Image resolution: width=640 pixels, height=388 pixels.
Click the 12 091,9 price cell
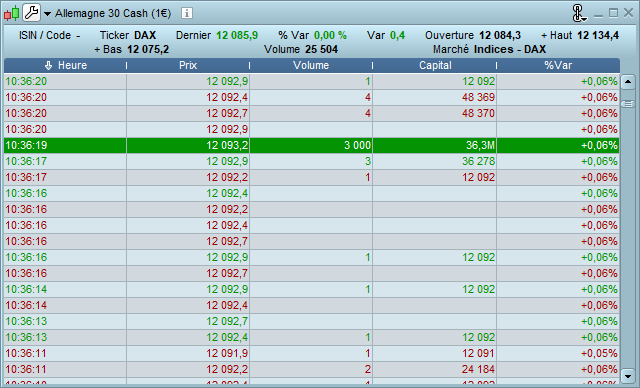(188, 354)
